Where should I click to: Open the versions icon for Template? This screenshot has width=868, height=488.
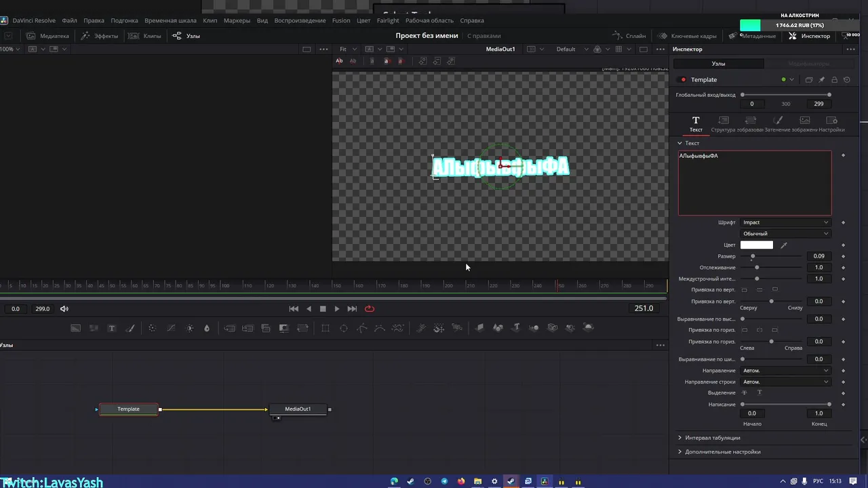pos(809,79)
